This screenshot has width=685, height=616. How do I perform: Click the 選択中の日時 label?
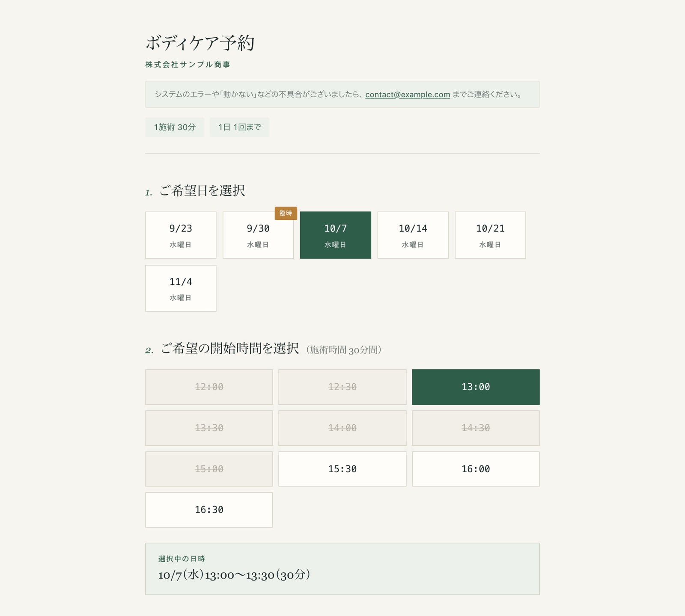click(x=182, y=559)
